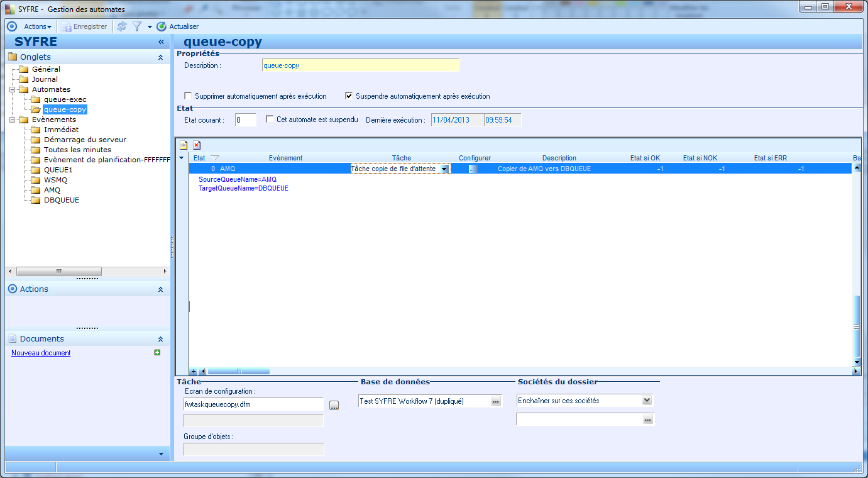Uncheck Suspendre automatiquement après exécution
Image resolution: width=868 pixels, height=478 pixels.
pos(349,96)
